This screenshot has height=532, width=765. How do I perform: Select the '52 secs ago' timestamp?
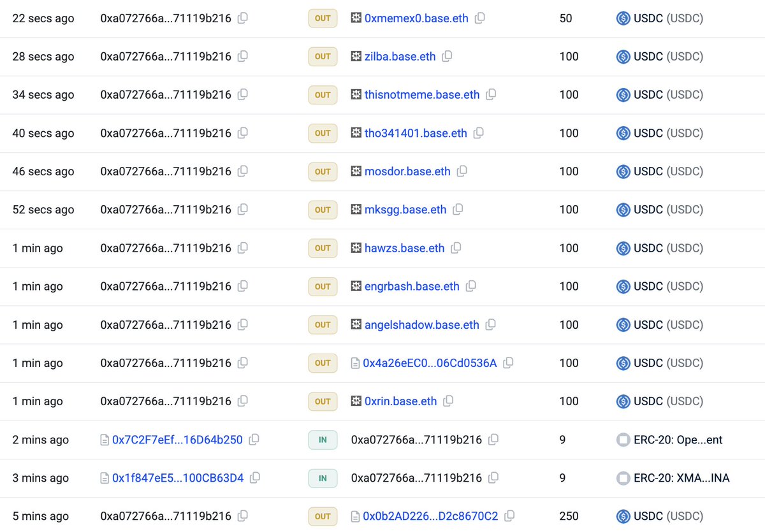43,210
